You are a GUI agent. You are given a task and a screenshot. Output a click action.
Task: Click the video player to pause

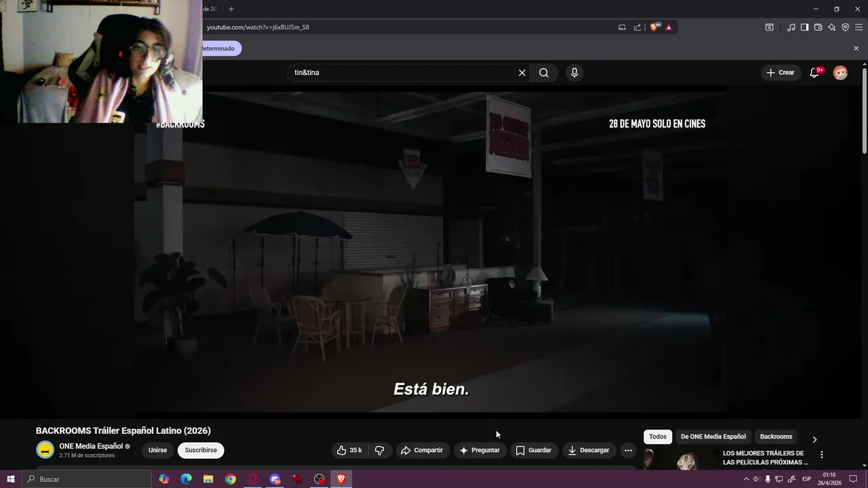(x=431, y=251)
